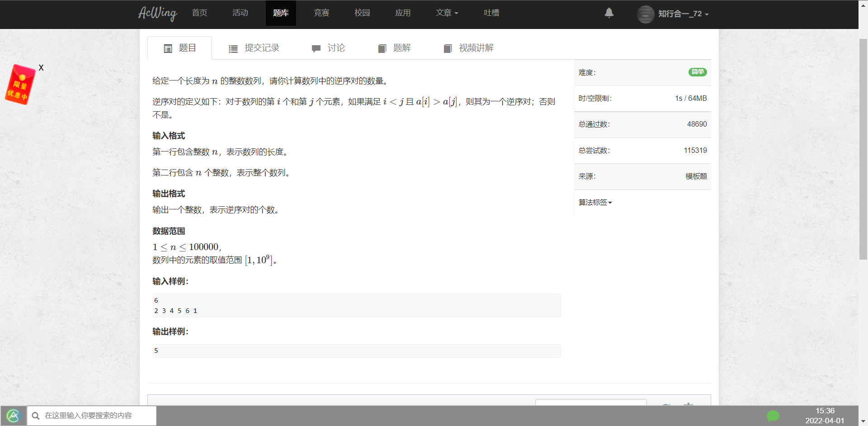The width and height of the screenshot is (868, 426).
Task: Expand the 算法标签 dropdown
Action: click(595, 202)
